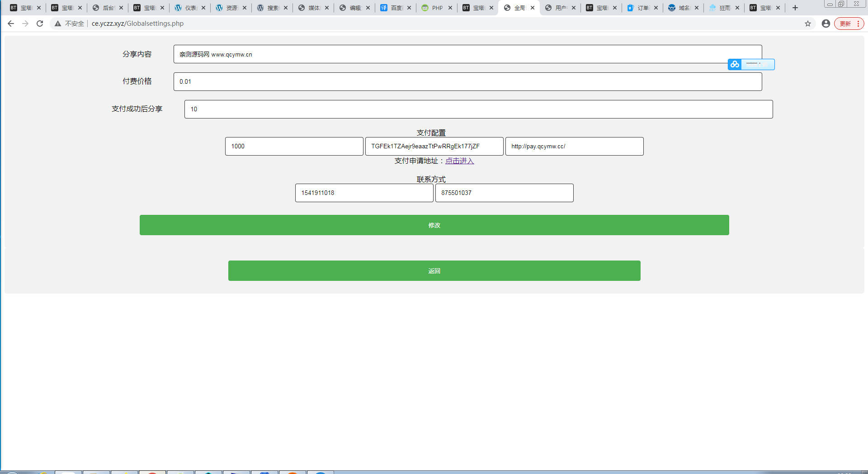Image resolution: width=868 pixels, height=474 pixels.
Task: Open the browser profile avatar menu
Action: pyautogui.click(x=826, y=24)
